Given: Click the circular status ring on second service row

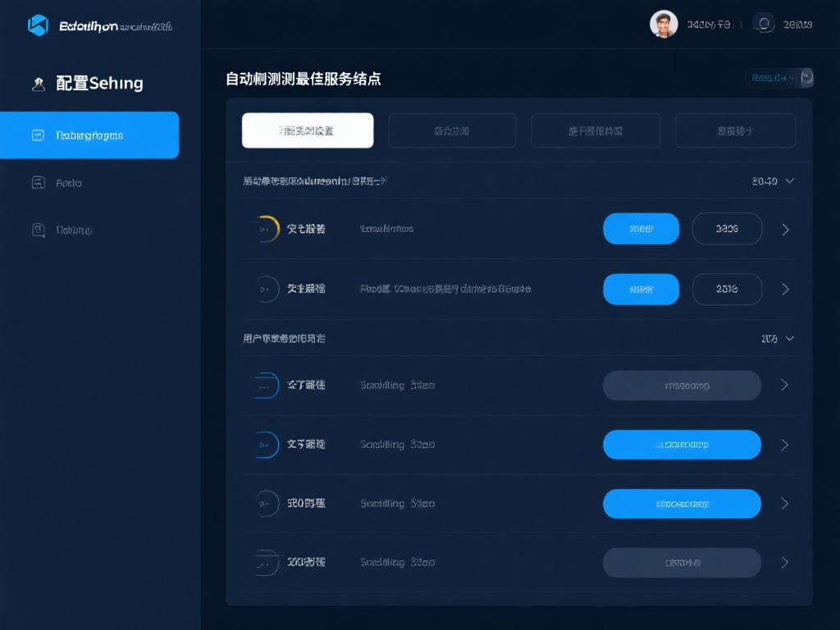Looking at the screenshot, I should point(267,289).
